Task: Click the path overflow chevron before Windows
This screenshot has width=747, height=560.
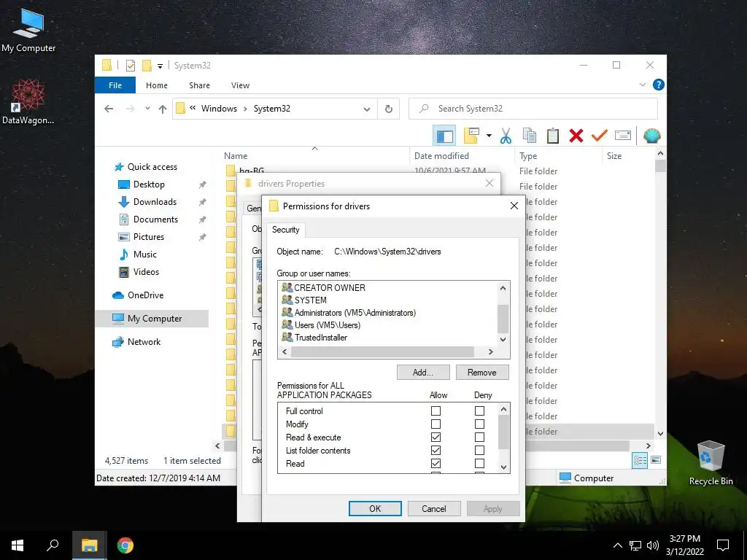Action: (x=193, y=108)
